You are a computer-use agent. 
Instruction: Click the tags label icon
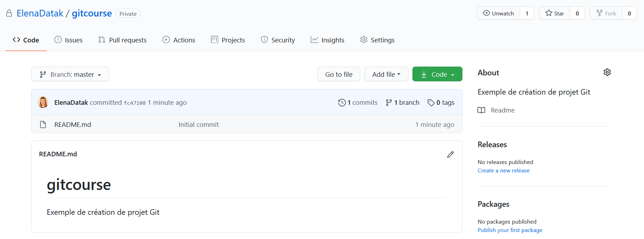click(x=431, y=103)
